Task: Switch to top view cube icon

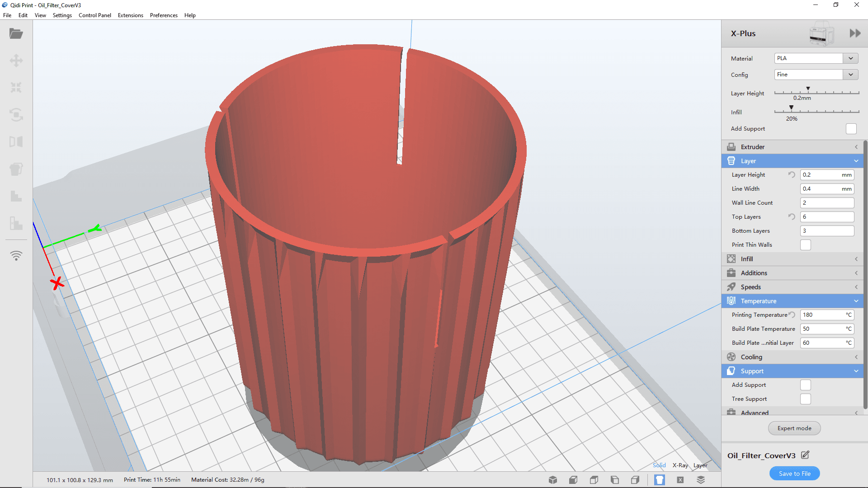Action: [594, 480]
